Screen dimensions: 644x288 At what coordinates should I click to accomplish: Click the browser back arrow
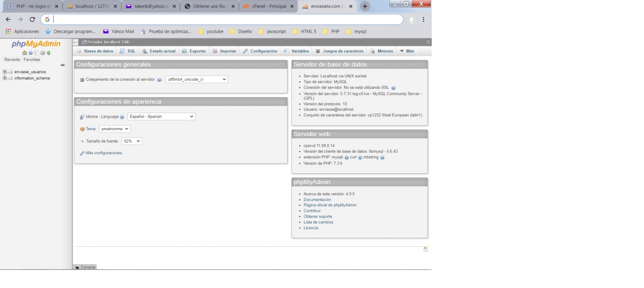tap(8, 19)
